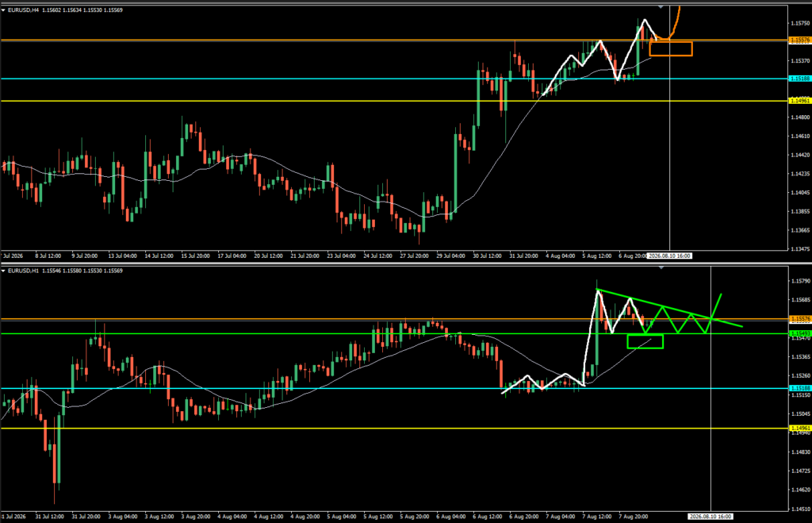Select yellow 1.14961 price tag on H1 chart
This screenshot has height=523, width=812.
pyautogui.click(x=799, y=428)
